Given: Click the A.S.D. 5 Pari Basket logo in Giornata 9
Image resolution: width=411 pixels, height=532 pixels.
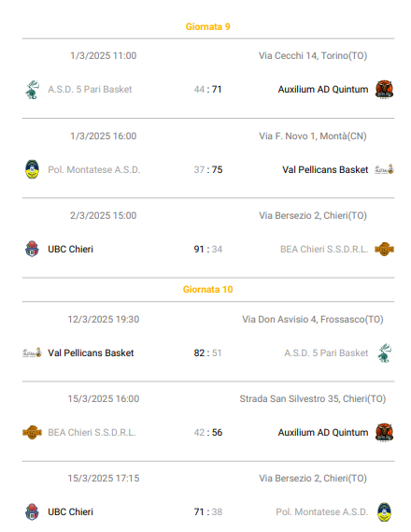Looking at the screenshot, I should (x=32, y=90).
